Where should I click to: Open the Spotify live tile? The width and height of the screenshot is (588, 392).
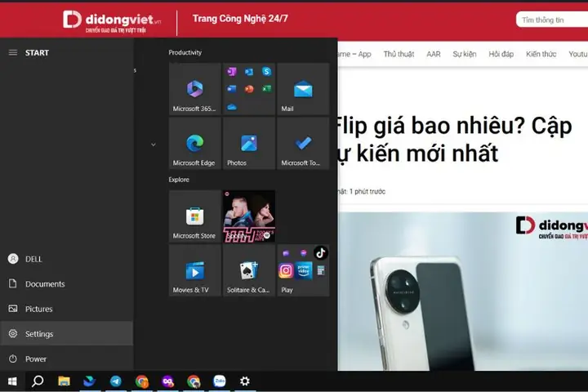(x=249, y=216)
